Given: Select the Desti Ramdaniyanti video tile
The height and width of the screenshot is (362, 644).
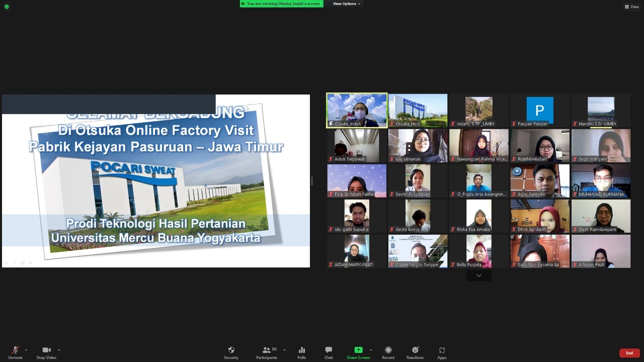Looking at the screenshot, I should pyautogui.click(x=601, y=216).
